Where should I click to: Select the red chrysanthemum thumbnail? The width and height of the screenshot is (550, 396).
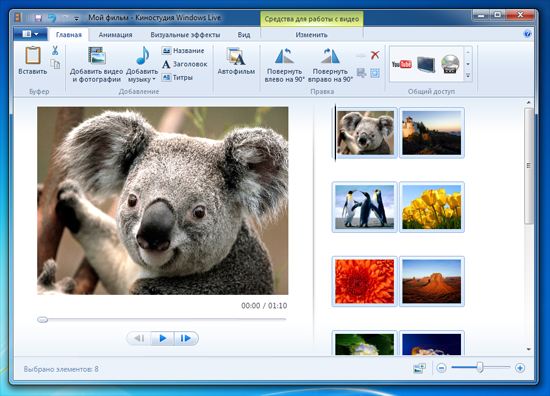[364, 281]
